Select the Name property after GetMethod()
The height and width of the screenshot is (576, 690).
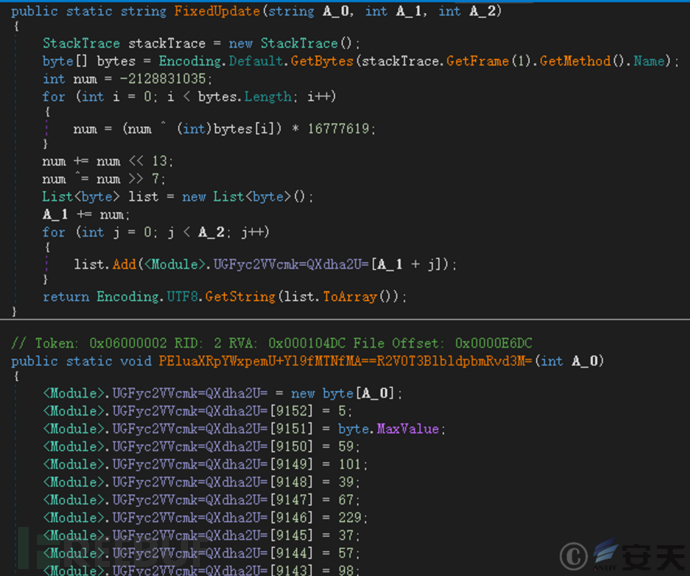(x=649, y=61)
